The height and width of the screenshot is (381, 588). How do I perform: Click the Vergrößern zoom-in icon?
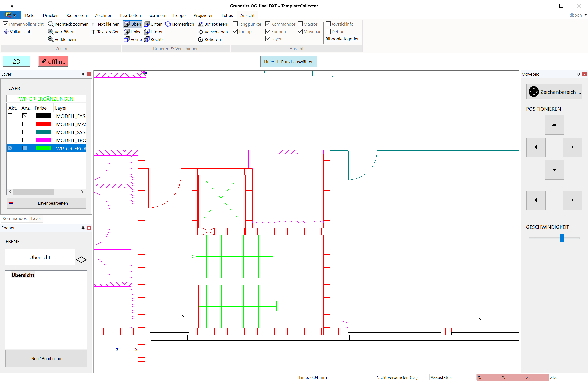[51, 32]
